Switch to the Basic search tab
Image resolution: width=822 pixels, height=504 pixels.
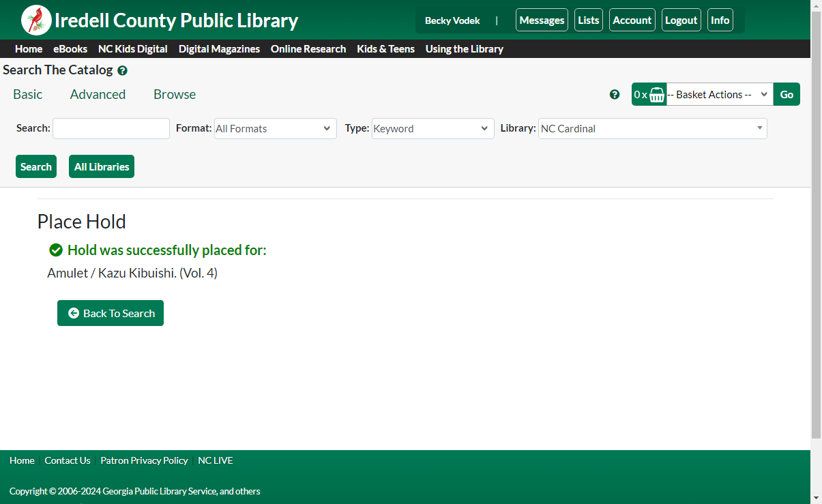[28, 94]
